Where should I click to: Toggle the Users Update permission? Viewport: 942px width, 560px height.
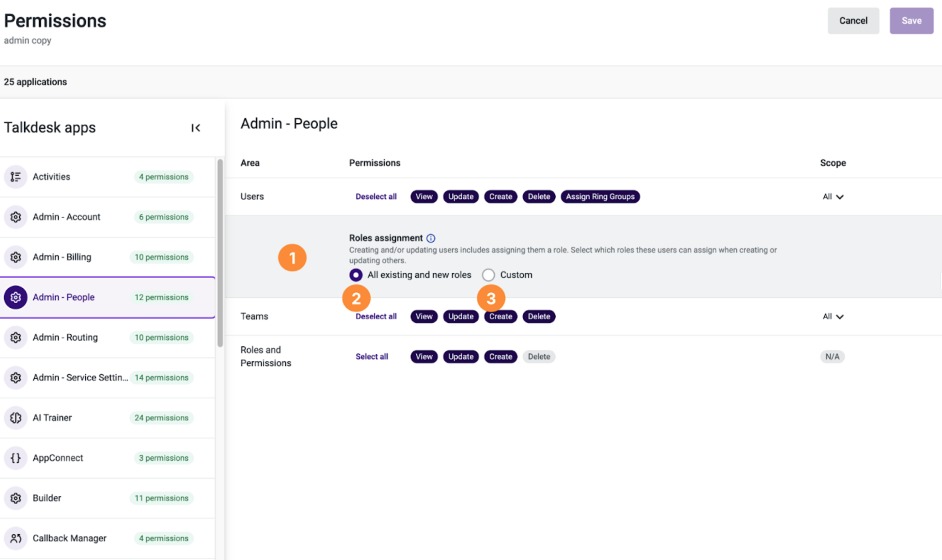coord(460,197)
